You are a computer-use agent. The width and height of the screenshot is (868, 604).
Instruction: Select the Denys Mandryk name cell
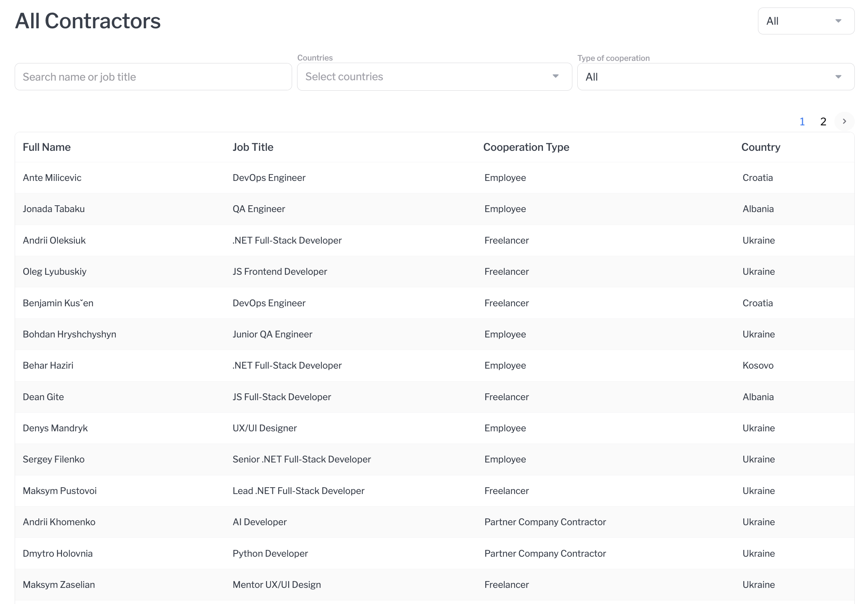(x=55, y=428)
